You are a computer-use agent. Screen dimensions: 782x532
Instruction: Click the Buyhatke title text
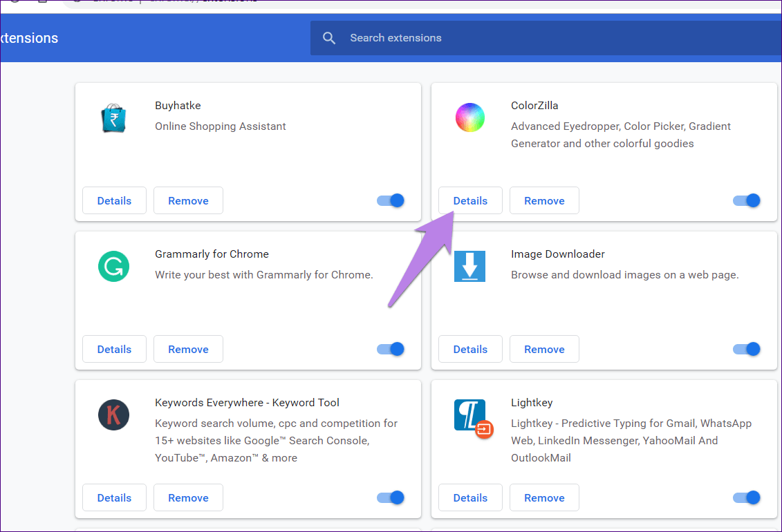pos(178,106)
